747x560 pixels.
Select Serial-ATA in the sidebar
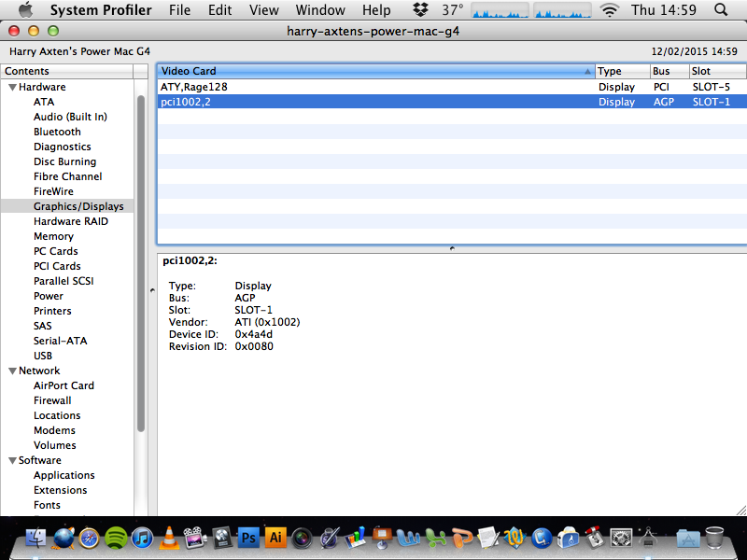60,341
